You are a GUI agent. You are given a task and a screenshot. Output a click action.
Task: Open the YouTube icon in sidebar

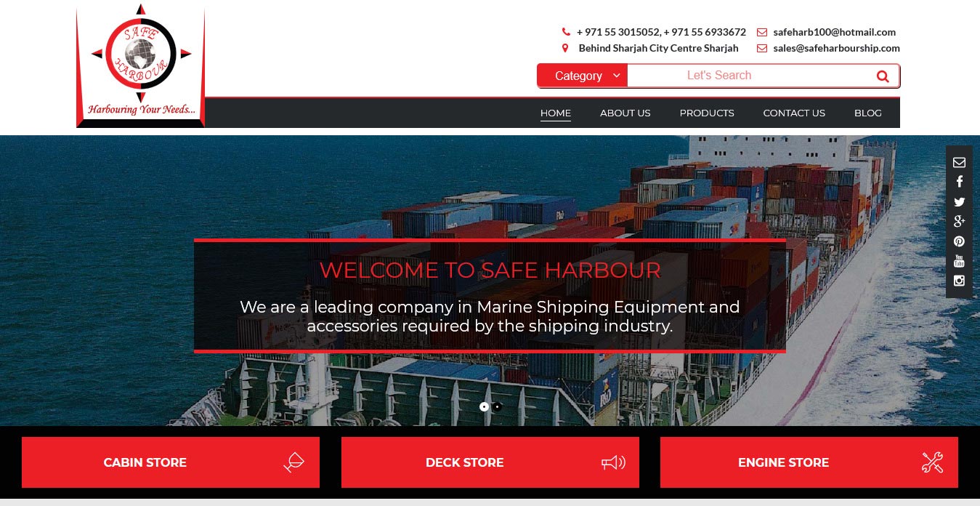[x=959, y=261]
